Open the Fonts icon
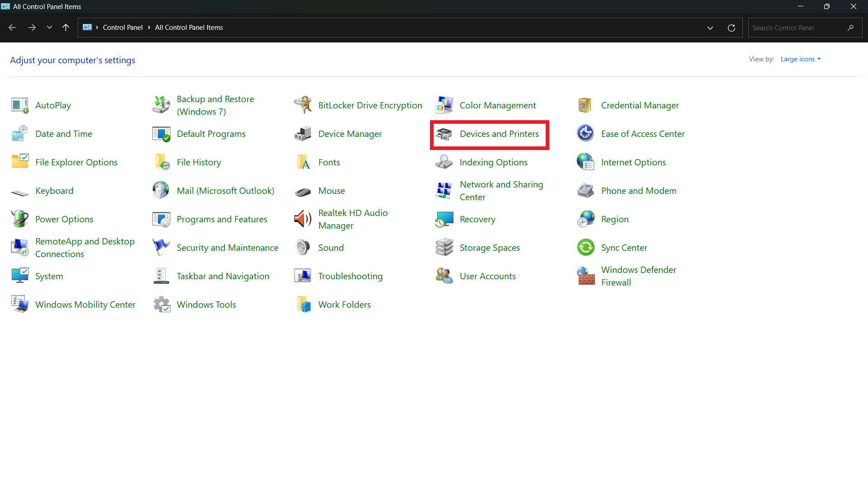 click(x=303, y=162)
